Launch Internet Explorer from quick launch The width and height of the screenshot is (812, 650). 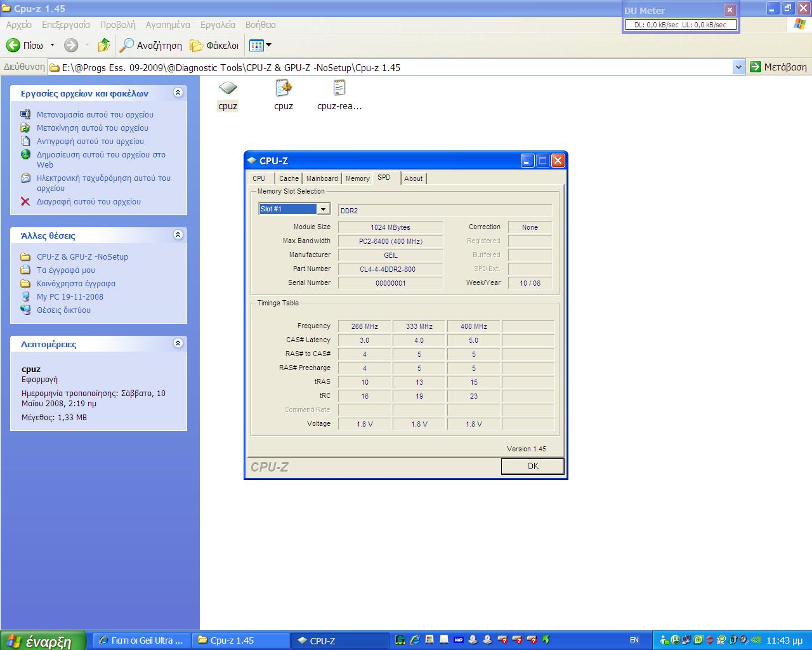(x=415, y=640)
